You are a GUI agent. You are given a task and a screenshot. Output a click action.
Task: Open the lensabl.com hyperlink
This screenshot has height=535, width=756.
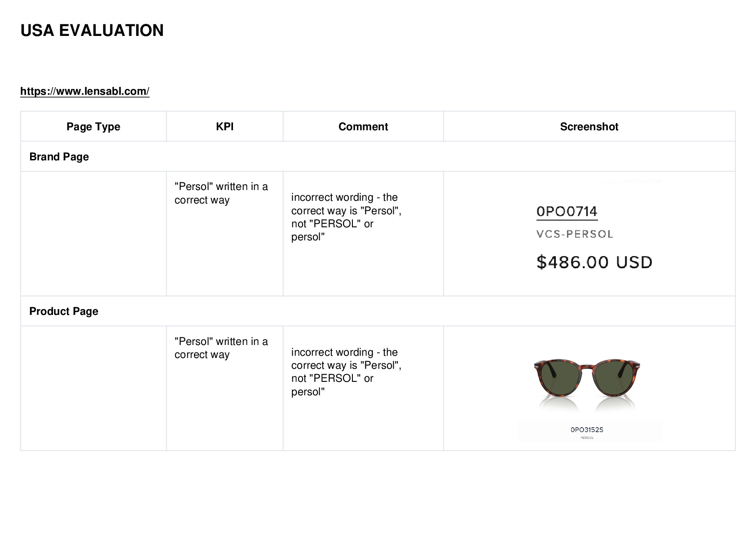85,91
